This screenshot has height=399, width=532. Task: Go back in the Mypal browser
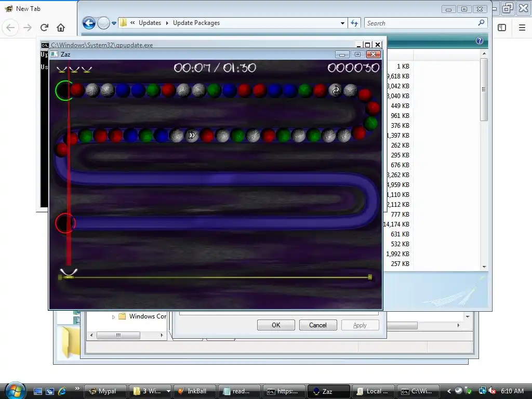point(10,28)
